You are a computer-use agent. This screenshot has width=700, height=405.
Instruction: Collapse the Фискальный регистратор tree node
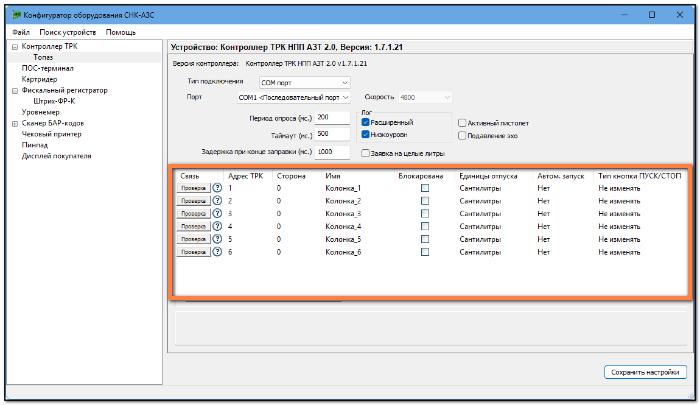pyautogui.click(x=15, y=91)
